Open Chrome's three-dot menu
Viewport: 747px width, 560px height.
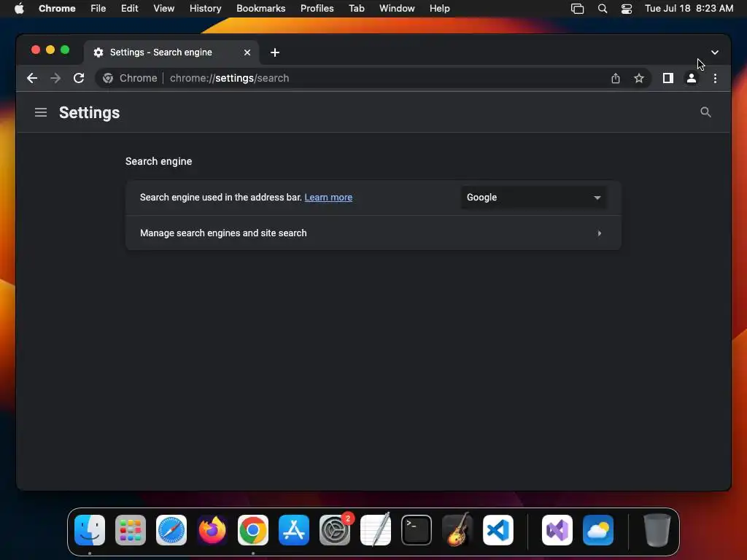(715, 78)
